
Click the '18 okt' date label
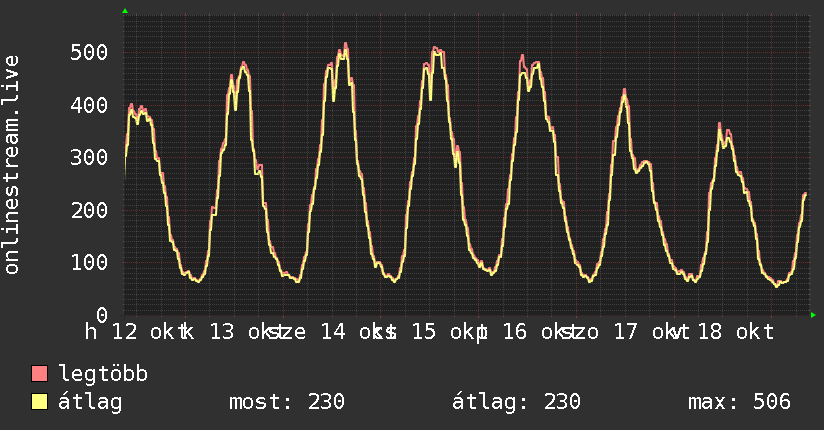tap(736, 332)
